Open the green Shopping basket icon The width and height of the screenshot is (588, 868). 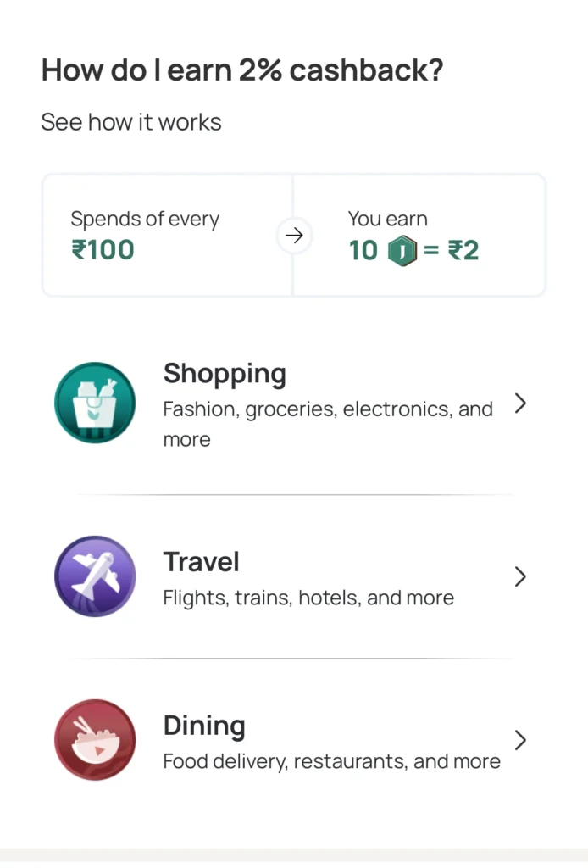[95, 403]
